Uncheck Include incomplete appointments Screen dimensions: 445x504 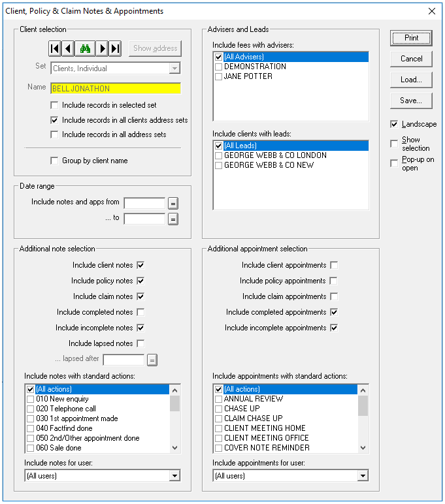coord(334,328)
